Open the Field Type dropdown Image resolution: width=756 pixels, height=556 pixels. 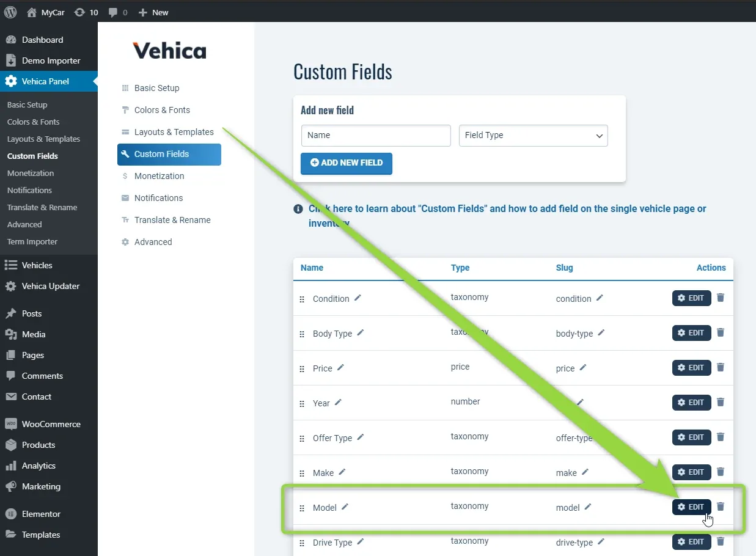point(534,136)
